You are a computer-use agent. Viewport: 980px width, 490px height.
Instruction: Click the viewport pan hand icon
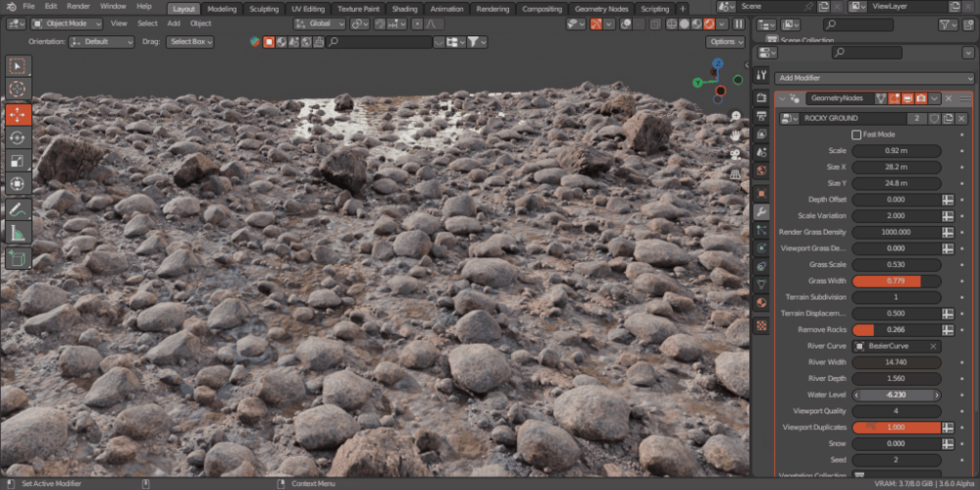(735, 135)
